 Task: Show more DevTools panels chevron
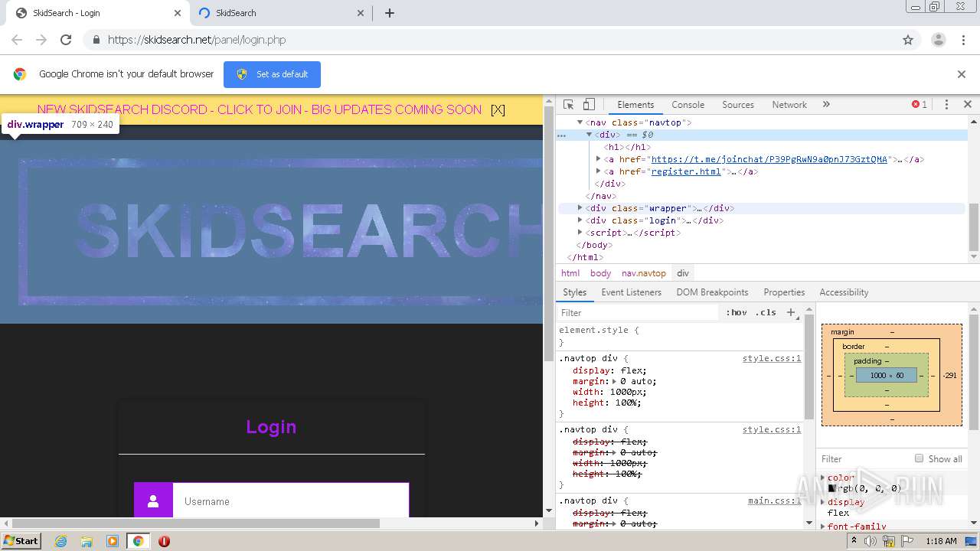click(x=826, y=105)
